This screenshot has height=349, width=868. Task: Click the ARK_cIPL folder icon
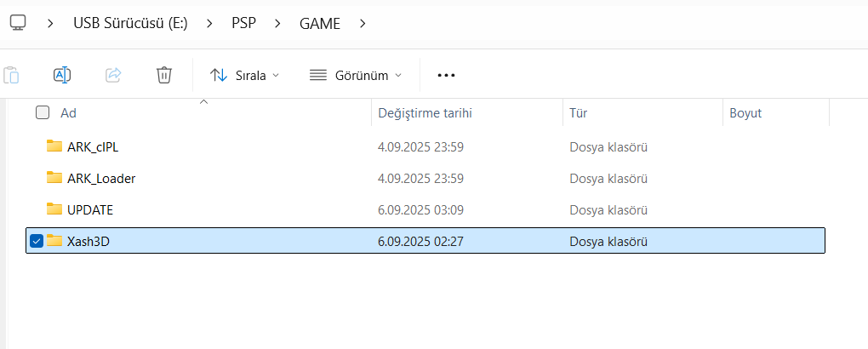(x=54, y=146)
